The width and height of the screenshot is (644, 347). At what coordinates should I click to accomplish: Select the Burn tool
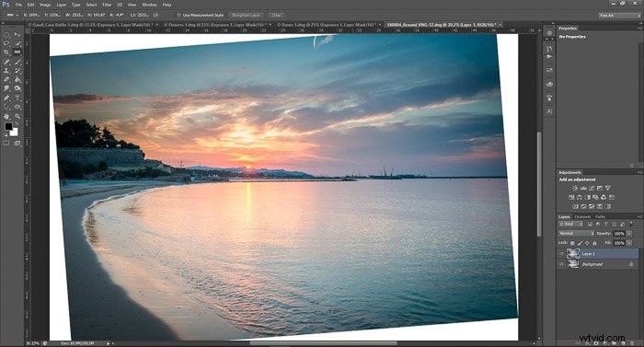pyautogui.click(x=17, y=88)
